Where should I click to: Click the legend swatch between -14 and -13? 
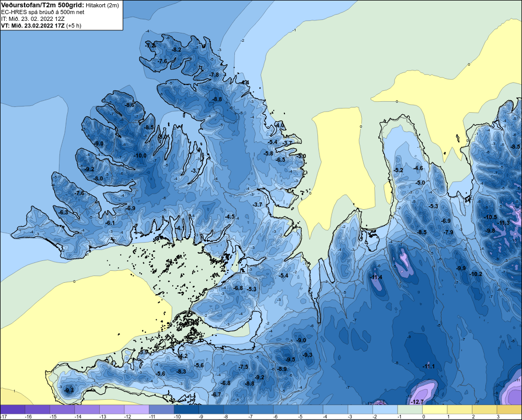pos(87,410)
